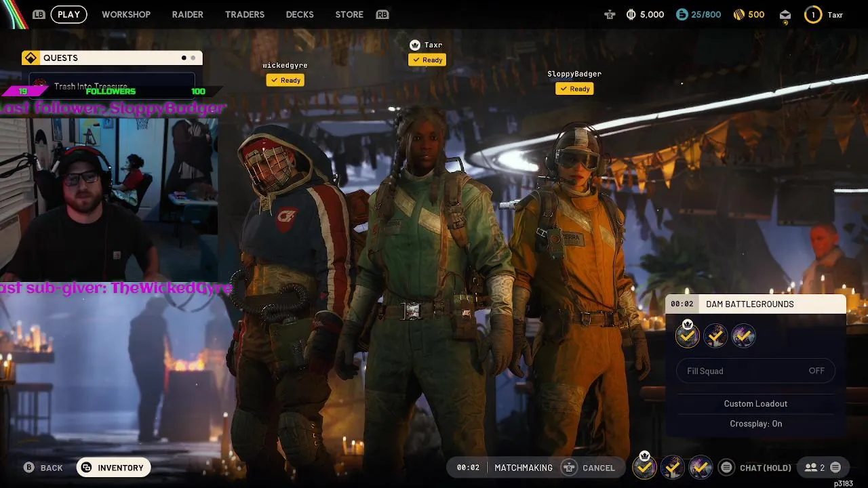Open CHAT (HOLD)

pyautogui.click(x=766, y=468)
